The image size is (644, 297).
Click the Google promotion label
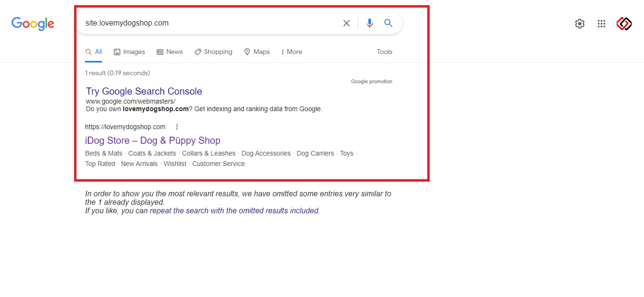point(372,81)
